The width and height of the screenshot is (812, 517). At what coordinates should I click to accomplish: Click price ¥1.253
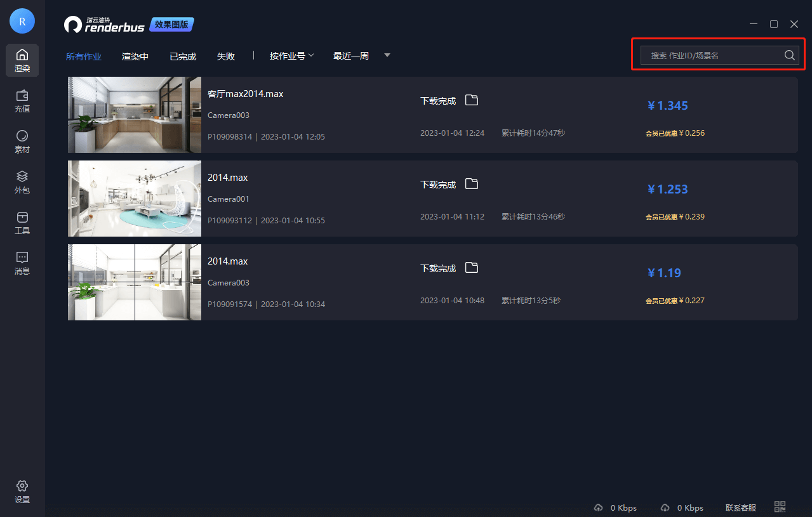pyautogui.click(x=667, y=189)
